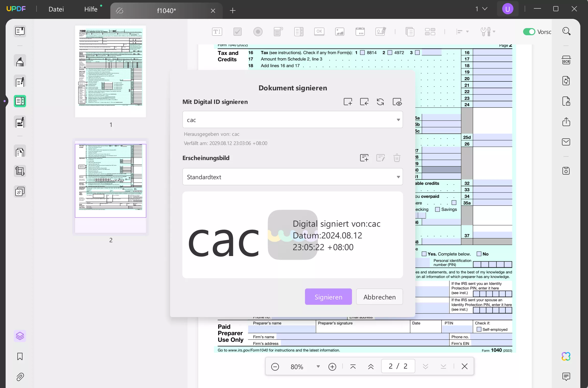Delete the selected signature appearance
588x388 pixels.
click(x=396, y=158)
